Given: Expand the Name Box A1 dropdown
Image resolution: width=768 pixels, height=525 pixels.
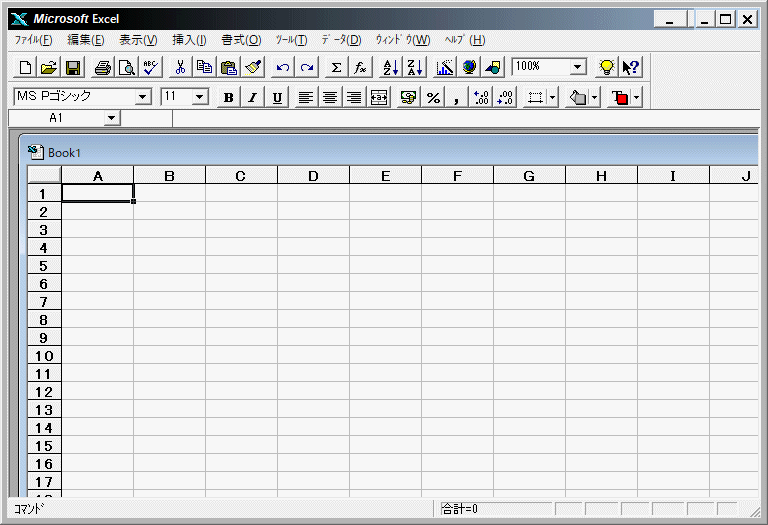Looking at the screenshot, I should pos(112,118).
